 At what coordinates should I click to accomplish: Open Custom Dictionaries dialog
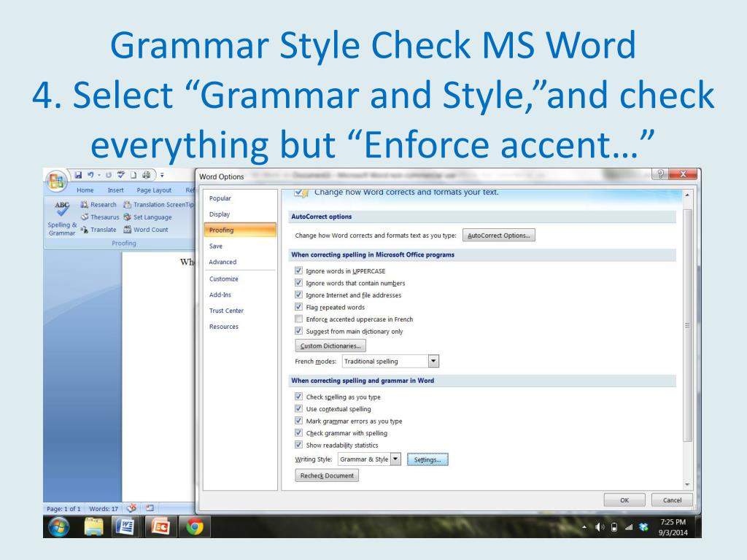point(330,346)
